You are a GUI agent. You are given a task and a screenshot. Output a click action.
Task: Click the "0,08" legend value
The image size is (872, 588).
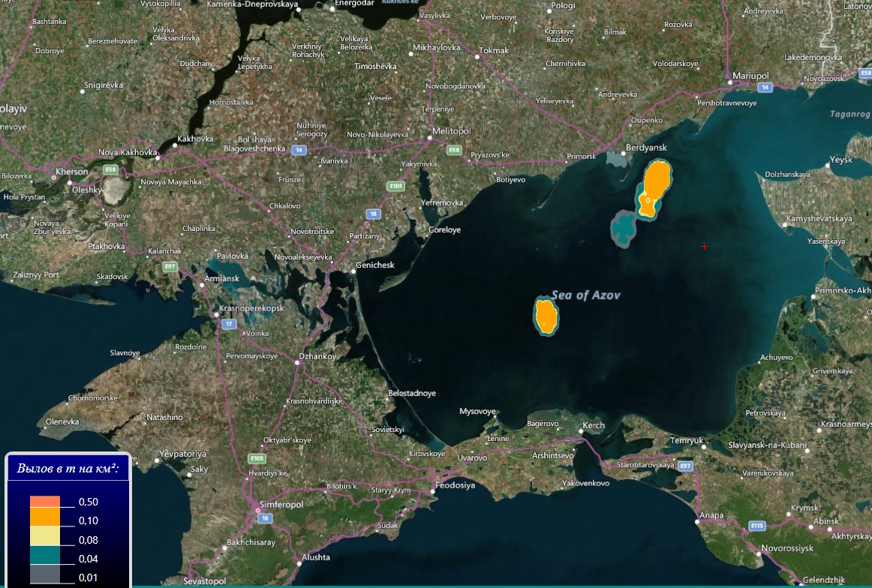[x=89, y=540]
